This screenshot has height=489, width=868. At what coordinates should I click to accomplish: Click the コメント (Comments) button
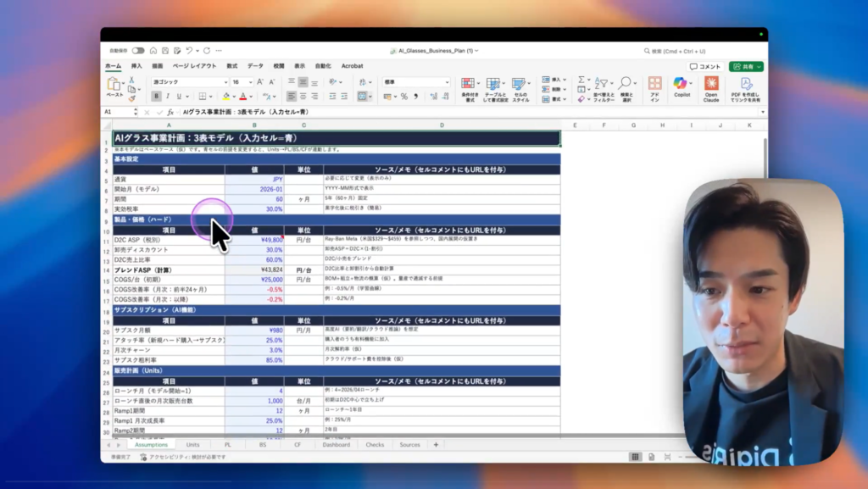705,66
